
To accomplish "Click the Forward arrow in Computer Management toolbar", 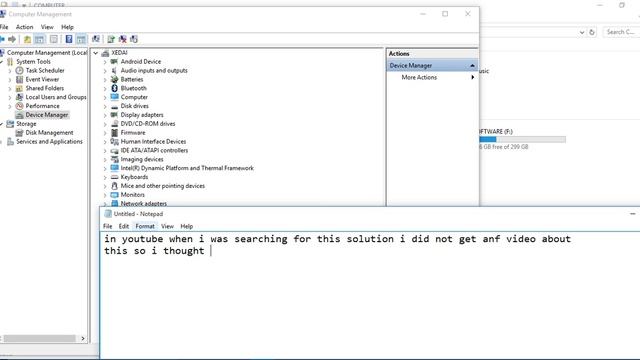I will pos(12,39).
